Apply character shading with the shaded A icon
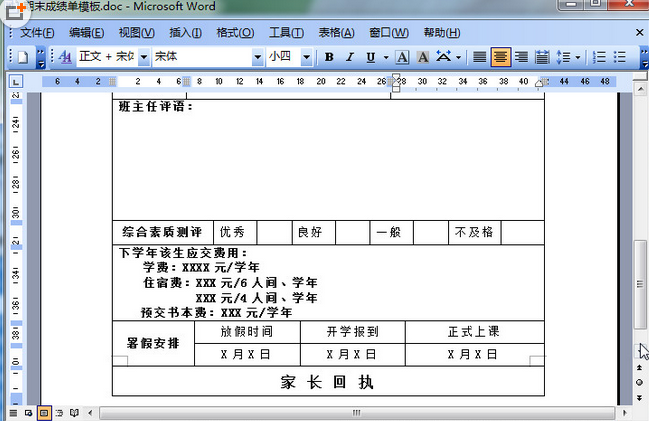Image resolution: width=649 pixels, height=421 pixels. [423, 57]
